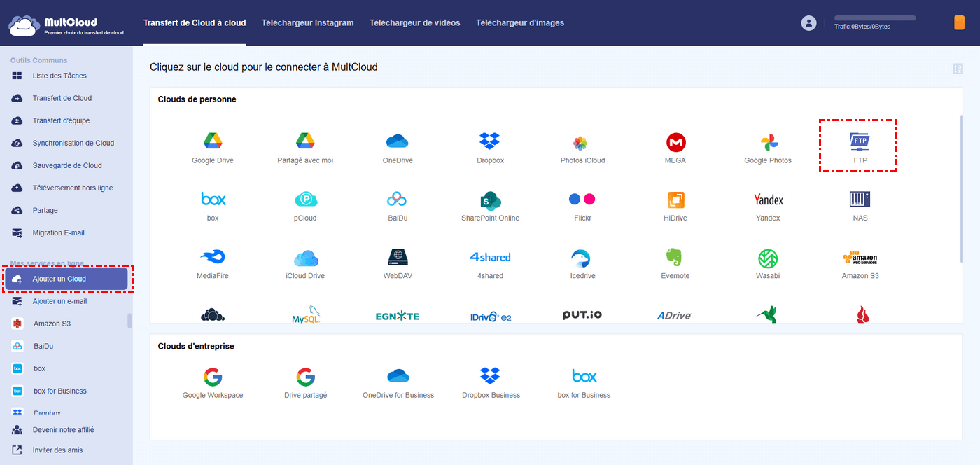Go to Téléchargeur d'images tab
The width and height of the screenshot is (980, 465).
520,23
